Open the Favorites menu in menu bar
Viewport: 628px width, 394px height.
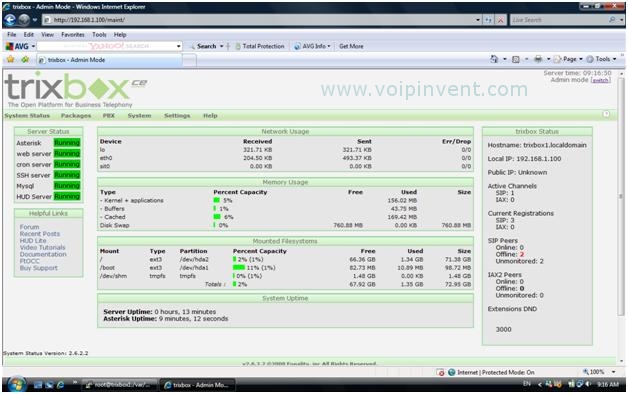(72, 35)
